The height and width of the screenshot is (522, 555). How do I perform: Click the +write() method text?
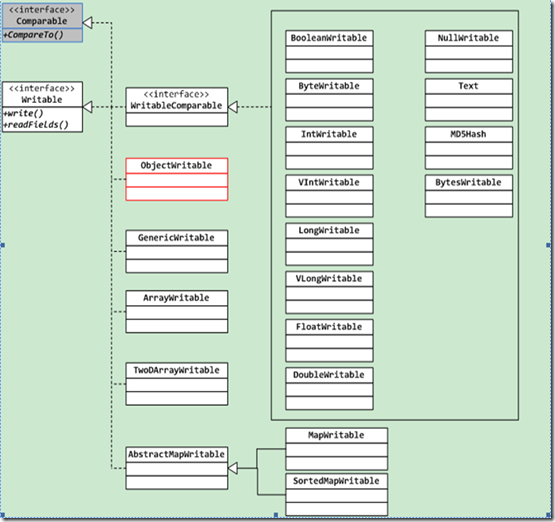point(23,114)
